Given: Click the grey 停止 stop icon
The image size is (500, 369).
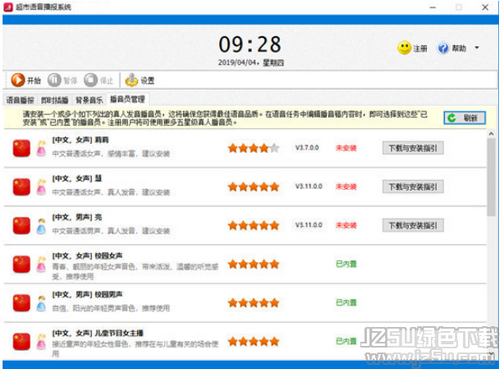Looking at the screenshot, I should (x=90, y=80).
